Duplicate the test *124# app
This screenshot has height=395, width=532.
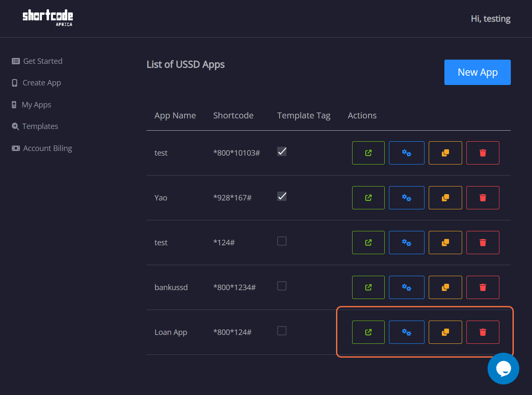click(x=445, y=242)
